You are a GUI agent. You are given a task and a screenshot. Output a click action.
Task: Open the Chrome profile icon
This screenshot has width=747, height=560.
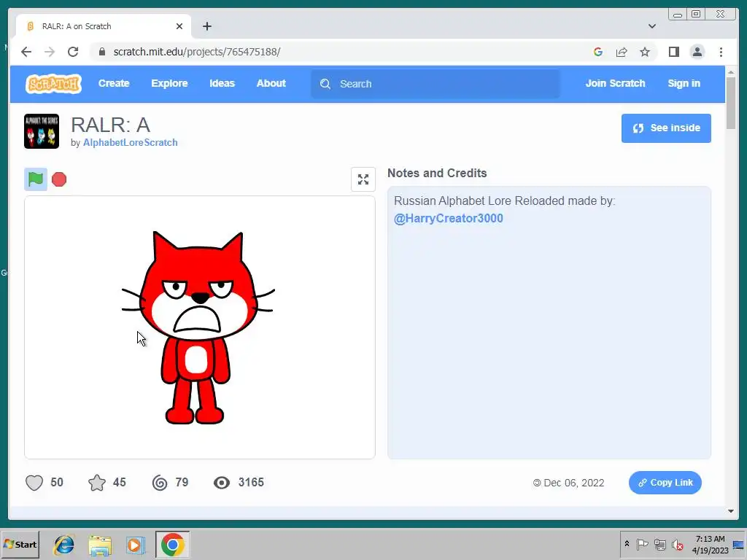[x=697, y=52]
